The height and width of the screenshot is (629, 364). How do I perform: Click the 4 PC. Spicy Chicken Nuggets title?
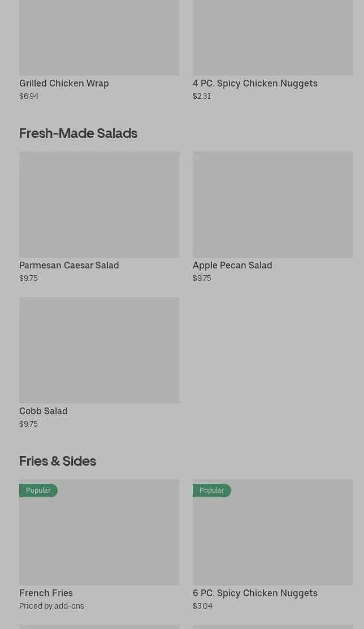click(x=255, y=83)
